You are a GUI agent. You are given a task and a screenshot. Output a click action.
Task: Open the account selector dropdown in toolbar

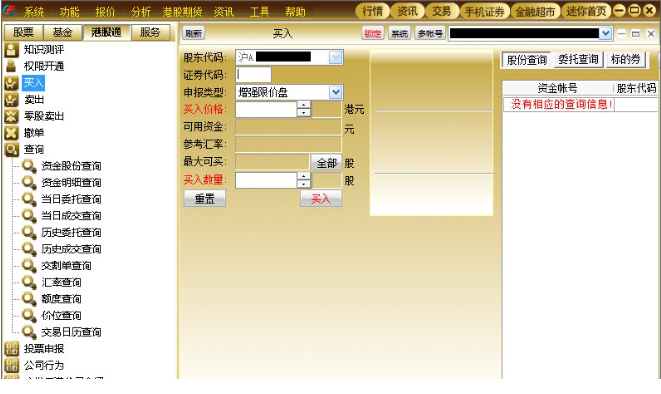point(605,33)
